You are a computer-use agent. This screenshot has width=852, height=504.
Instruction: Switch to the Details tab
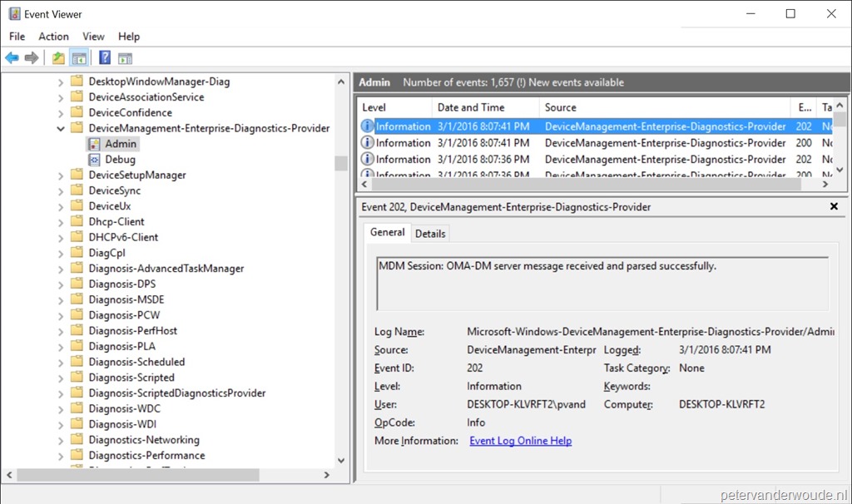point(430,233)
